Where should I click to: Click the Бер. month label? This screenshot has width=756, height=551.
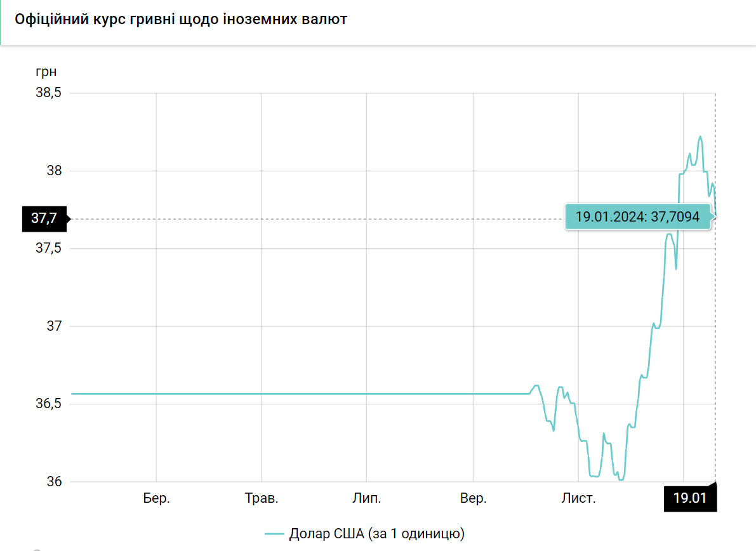pos(156,498)
